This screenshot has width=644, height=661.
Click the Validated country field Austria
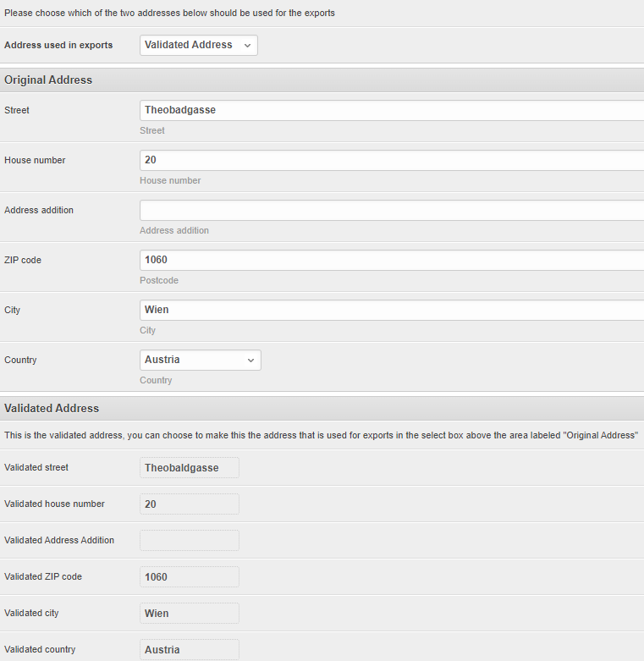pyautogui.click(x=190, y=650)
